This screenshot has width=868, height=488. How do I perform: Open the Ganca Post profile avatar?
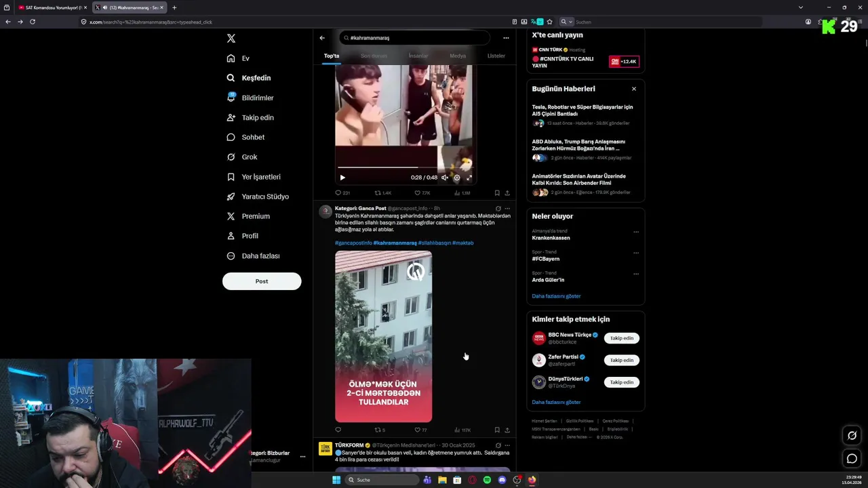click(x=325, y=211)
